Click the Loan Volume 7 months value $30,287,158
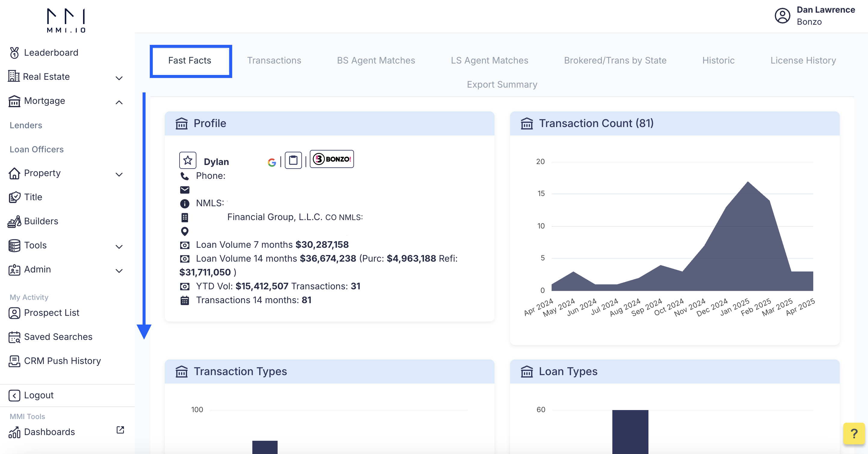Screen dimensions: 868x454 (322, 244)
